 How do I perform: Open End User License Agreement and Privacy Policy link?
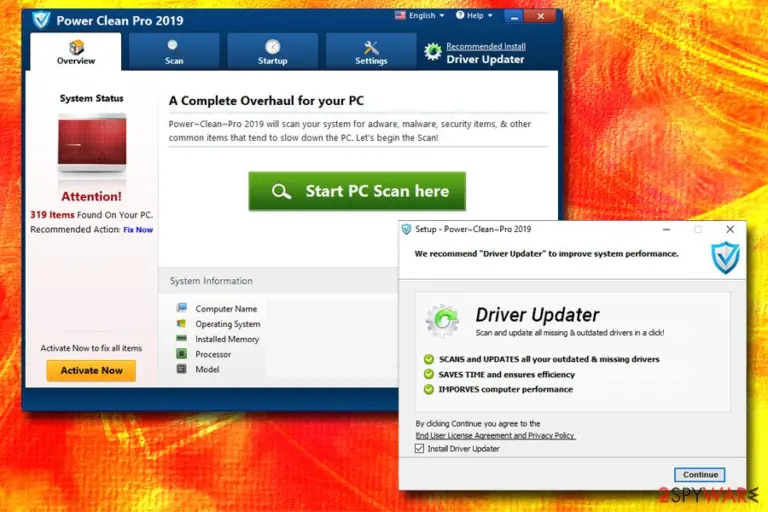(x=495, y=436)
